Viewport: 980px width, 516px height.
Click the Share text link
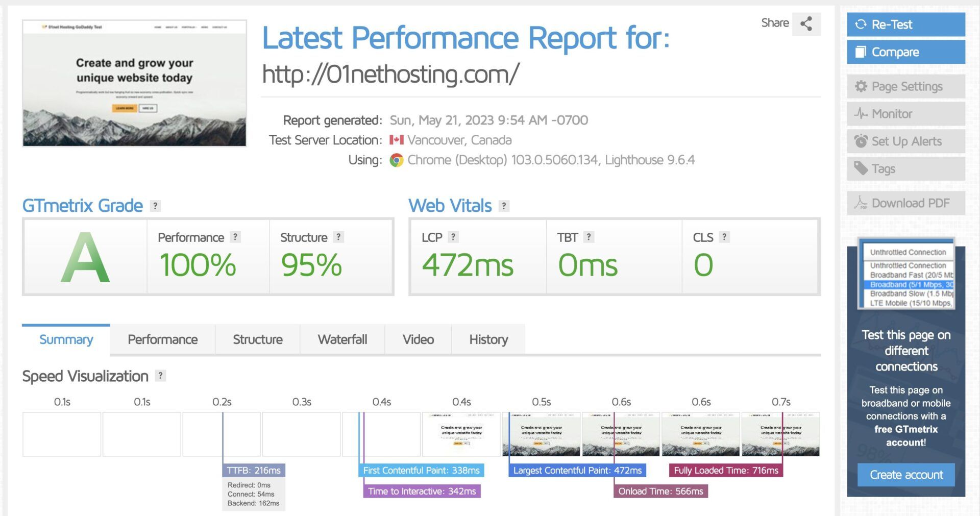[775, 22]
